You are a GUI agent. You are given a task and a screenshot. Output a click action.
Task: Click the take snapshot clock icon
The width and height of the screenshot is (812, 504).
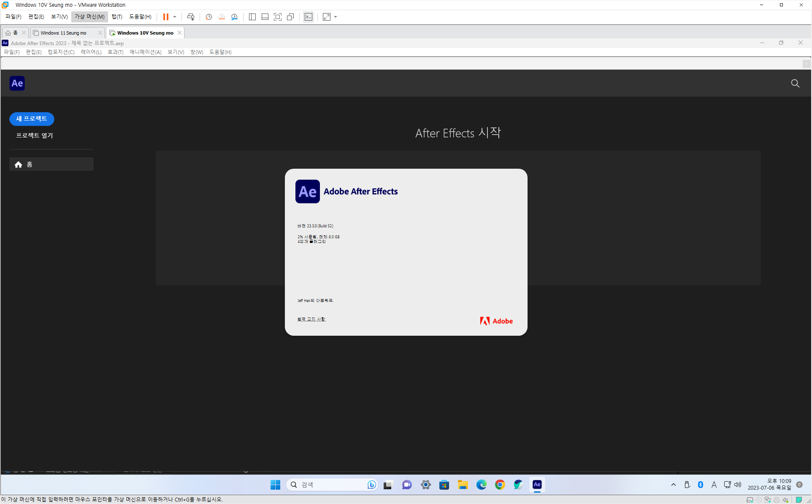click(208, 17)
